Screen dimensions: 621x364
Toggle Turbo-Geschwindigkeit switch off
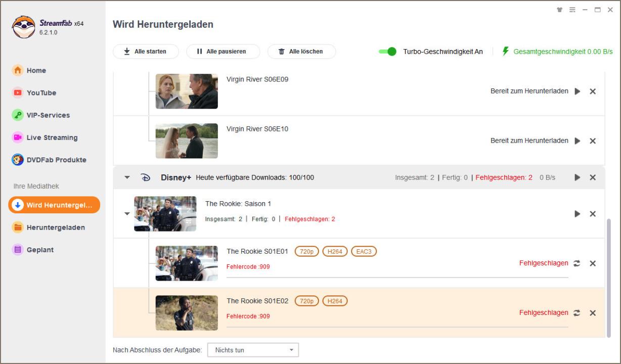387,52
